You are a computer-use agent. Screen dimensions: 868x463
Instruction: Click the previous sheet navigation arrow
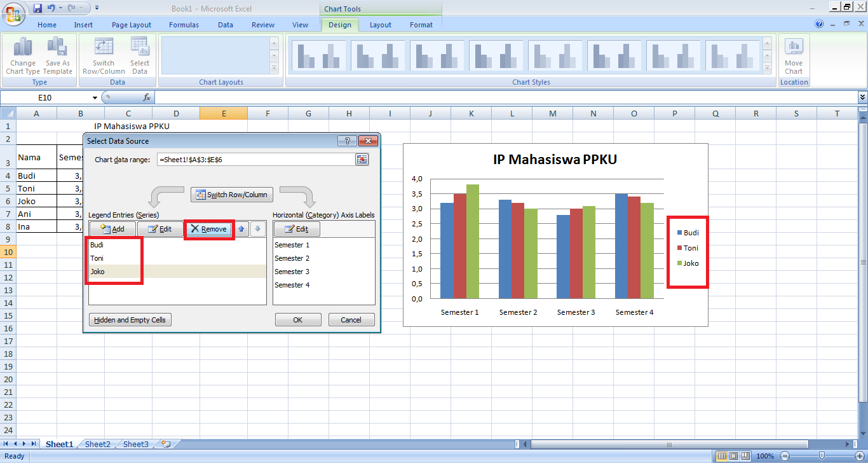[x=16, y=444]
